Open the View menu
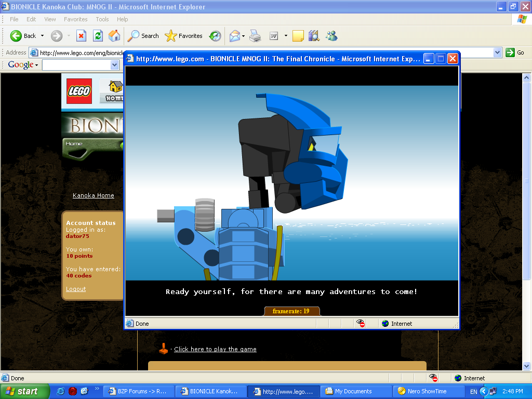 [50, 19]
